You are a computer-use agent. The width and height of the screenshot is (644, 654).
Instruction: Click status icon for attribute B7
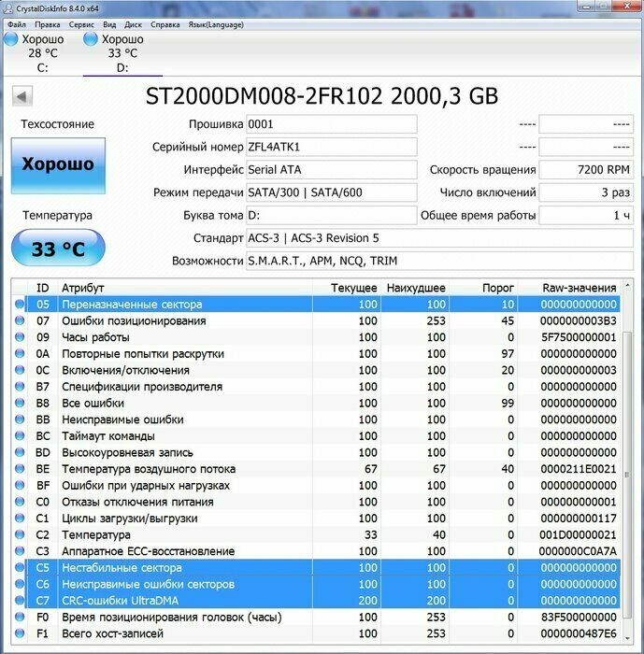[x=20, y=386]
